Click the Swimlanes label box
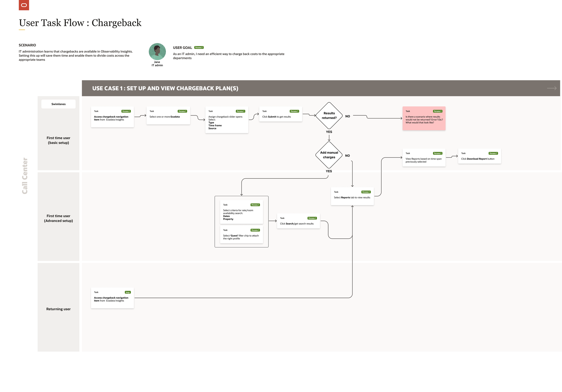 (x=58, y=104)
